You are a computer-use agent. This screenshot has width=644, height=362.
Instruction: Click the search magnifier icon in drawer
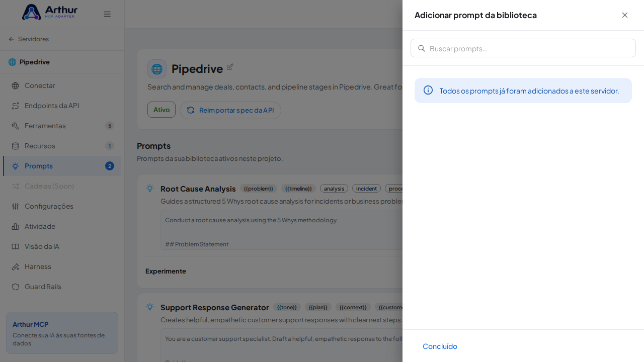(422, 48)
